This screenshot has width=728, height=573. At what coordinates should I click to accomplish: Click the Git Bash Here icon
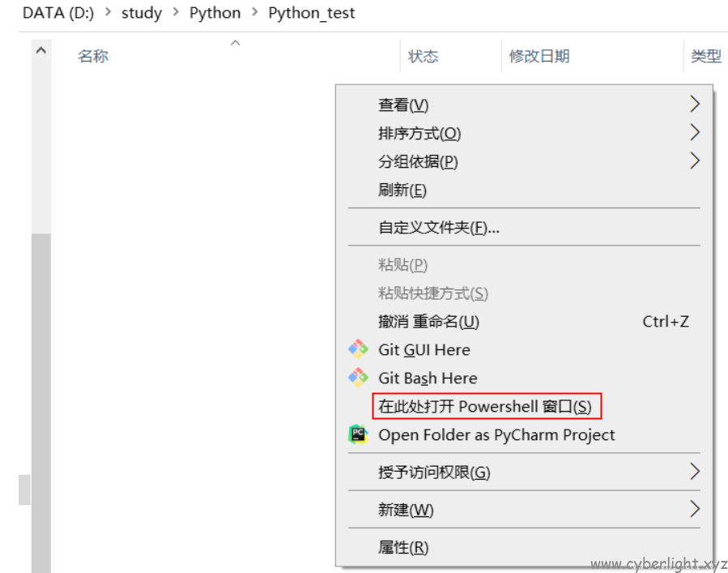[358, 378]
